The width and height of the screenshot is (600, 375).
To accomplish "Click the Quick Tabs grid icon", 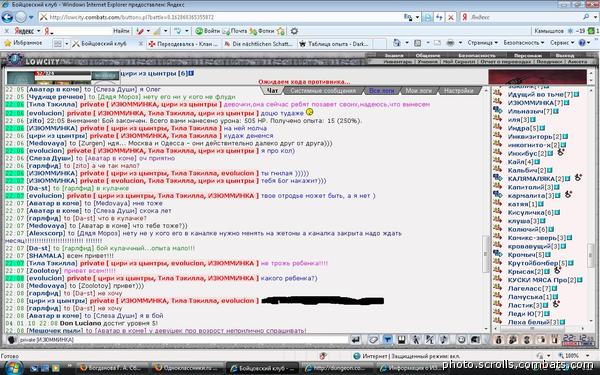I will click(x=57, y=44).
